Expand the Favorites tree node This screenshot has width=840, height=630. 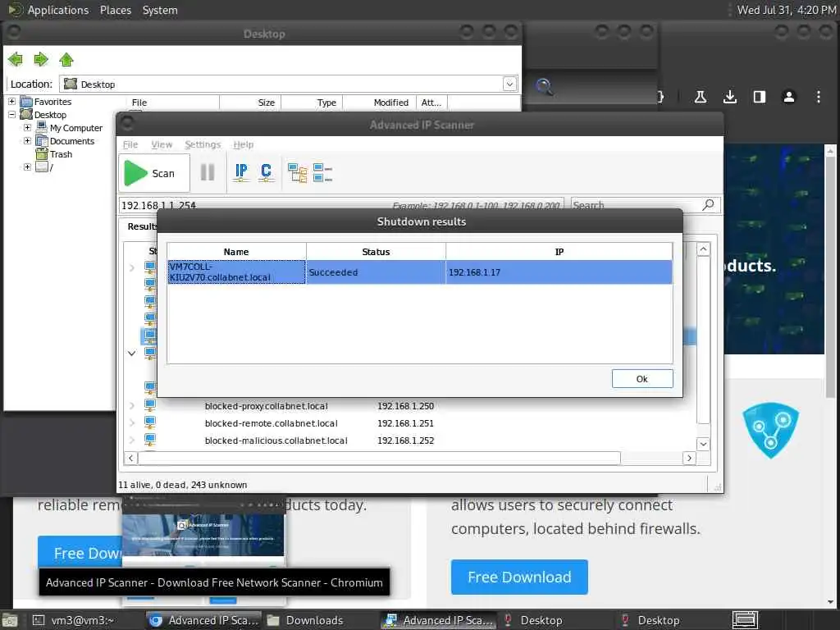pyautogui.click(x=11, y=101)
